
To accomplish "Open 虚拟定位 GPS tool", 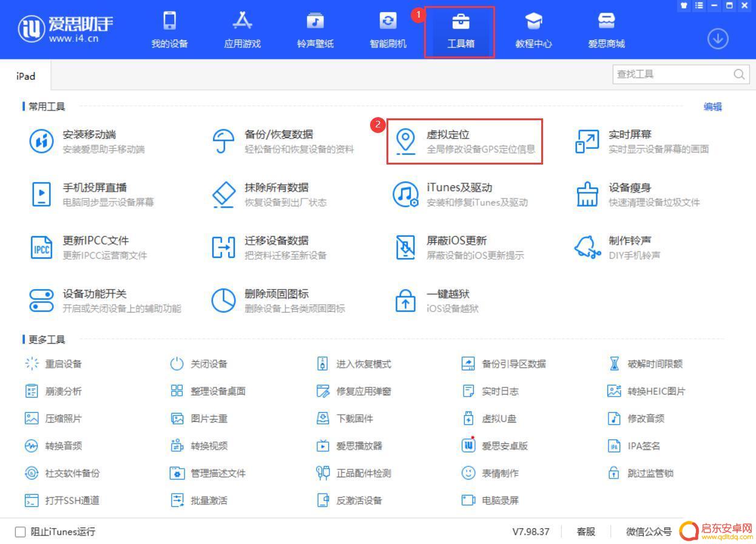I will 465,141.
